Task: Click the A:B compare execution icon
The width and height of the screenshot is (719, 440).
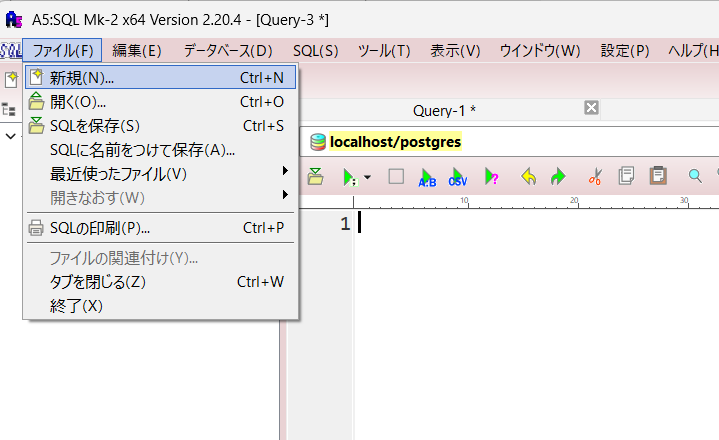Action: click(x=427, y=177)
